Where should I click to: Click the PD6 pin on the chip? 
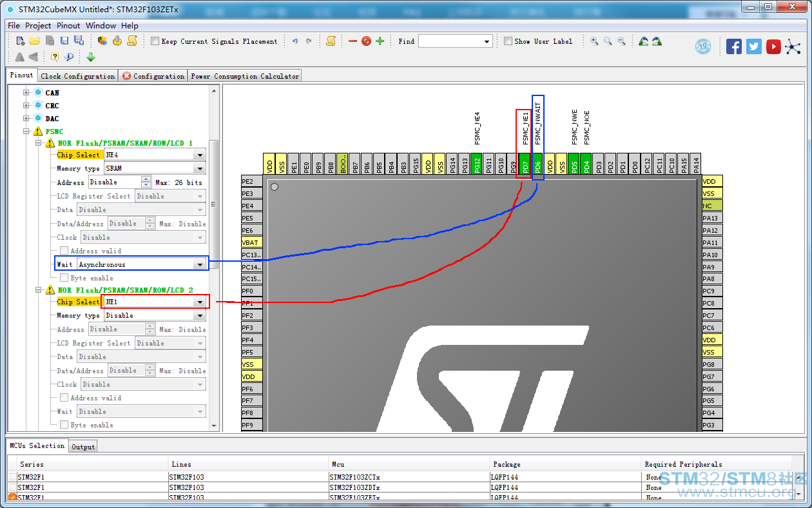pos(537,165)
